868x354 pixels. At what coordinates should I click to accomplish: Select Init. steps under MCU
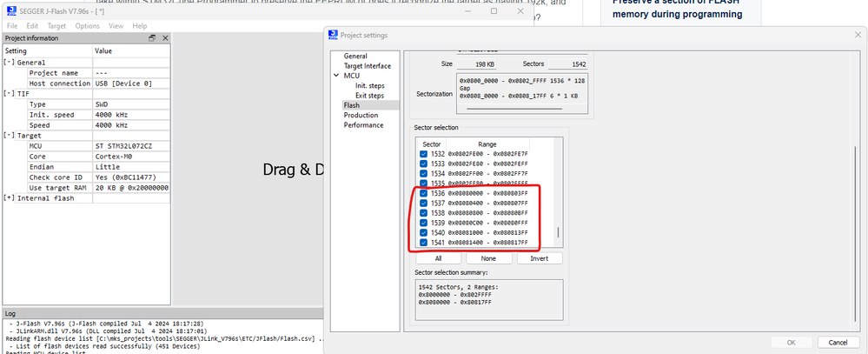370,86
